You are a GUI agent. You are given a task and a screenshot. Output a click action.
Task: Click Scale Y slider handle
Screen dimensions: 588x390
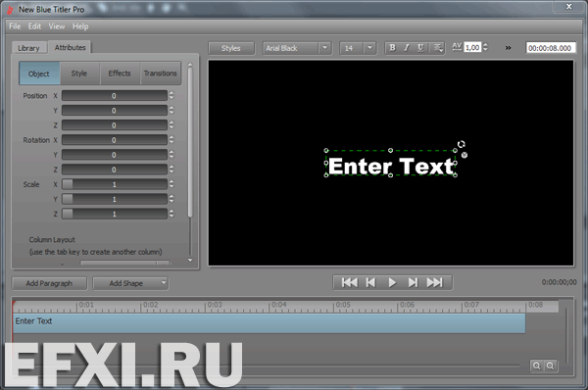tap(68, 199)
